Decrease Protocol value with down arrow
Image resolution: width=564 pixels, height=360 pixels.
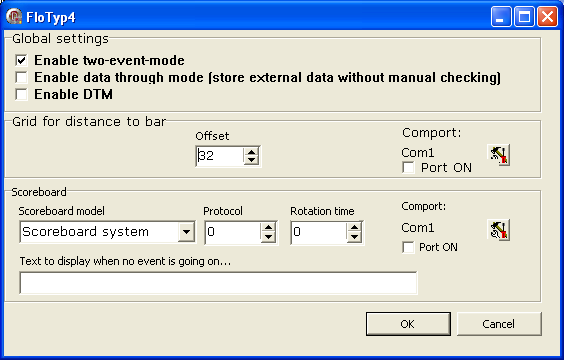268,237
